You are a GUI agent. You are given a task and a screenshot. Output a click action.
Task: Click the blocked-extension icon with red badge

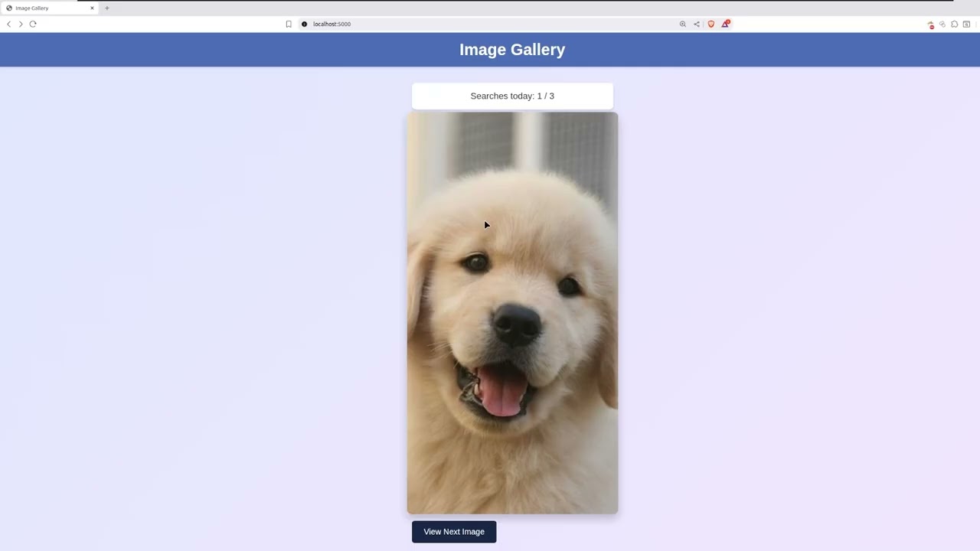click(931, 24)
